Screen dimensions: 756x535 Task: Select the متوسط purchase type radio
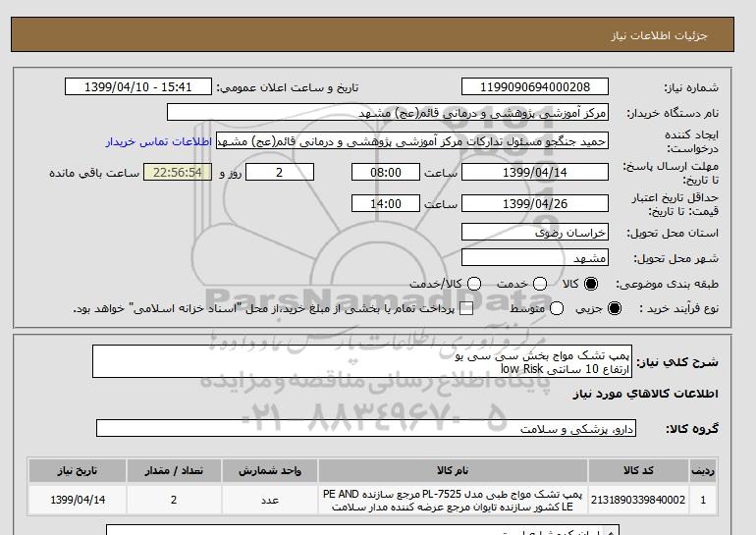557,308
